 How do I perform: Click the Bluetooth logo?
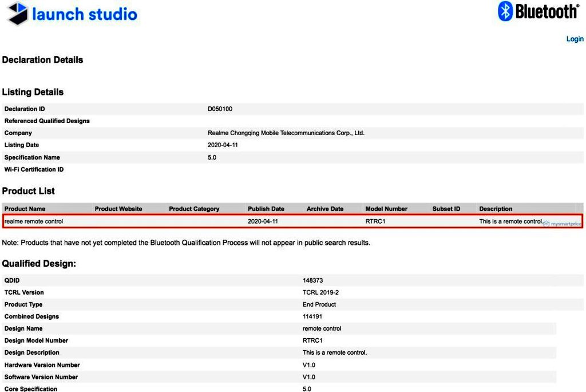pyautogui.click(x=538, y=11)
